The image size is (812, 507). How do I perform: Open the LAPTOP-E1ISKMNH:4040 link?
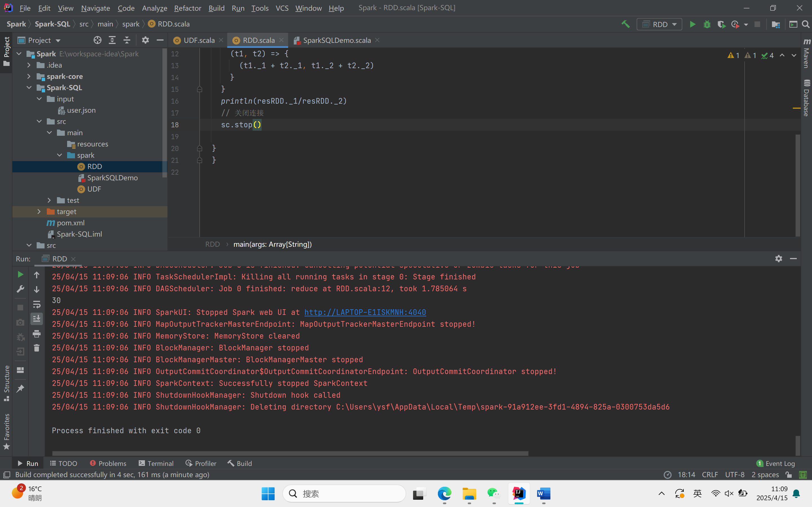365,312
